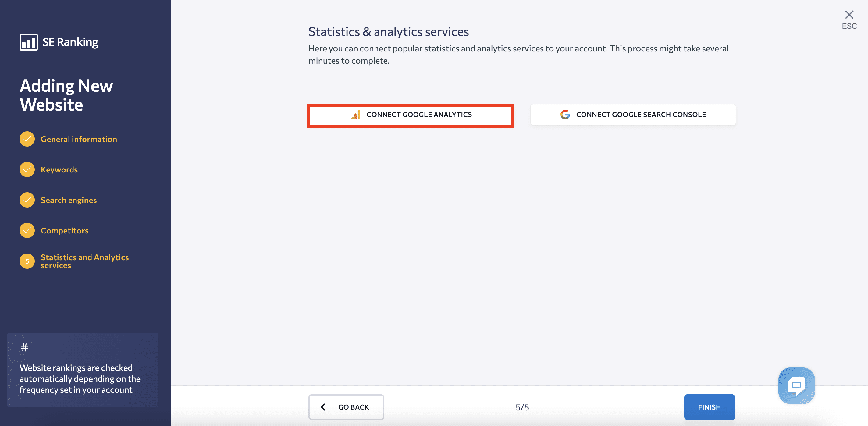Click the General information checkmark circle
This screenshot has width=868, height=426.
point(27,139)
